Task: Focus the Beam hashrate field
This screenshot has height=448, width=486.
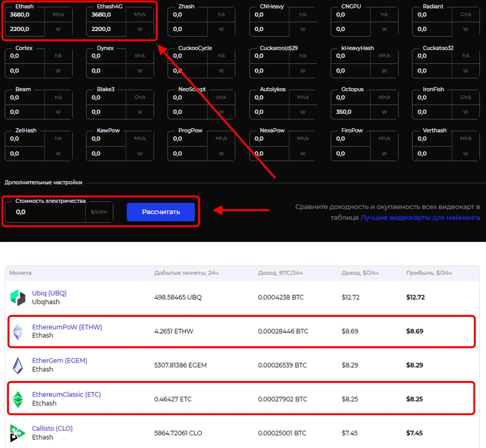Action: click(x=25, y=97)
